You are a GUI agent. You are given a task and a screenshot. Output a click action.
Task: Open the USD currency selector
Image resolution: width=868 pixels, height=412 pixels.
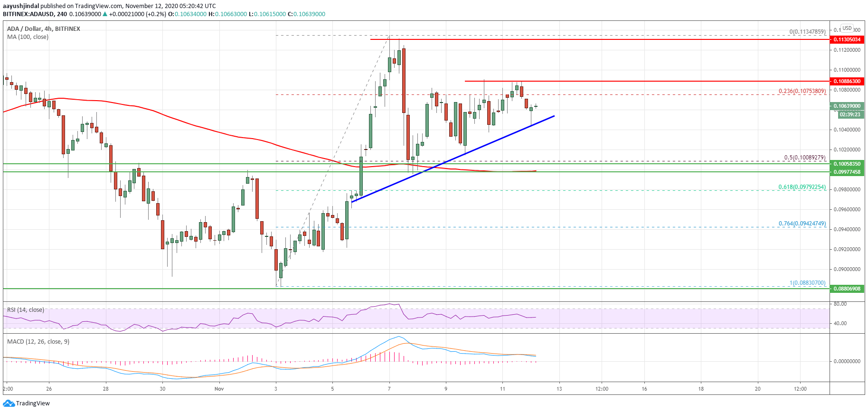[847, 28]
